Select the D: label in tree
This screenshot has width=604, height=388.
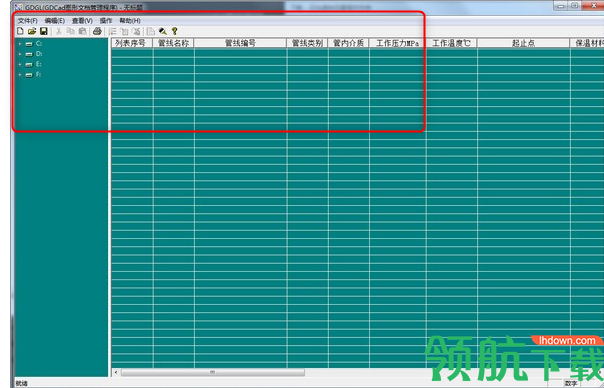tap(39, 54)
